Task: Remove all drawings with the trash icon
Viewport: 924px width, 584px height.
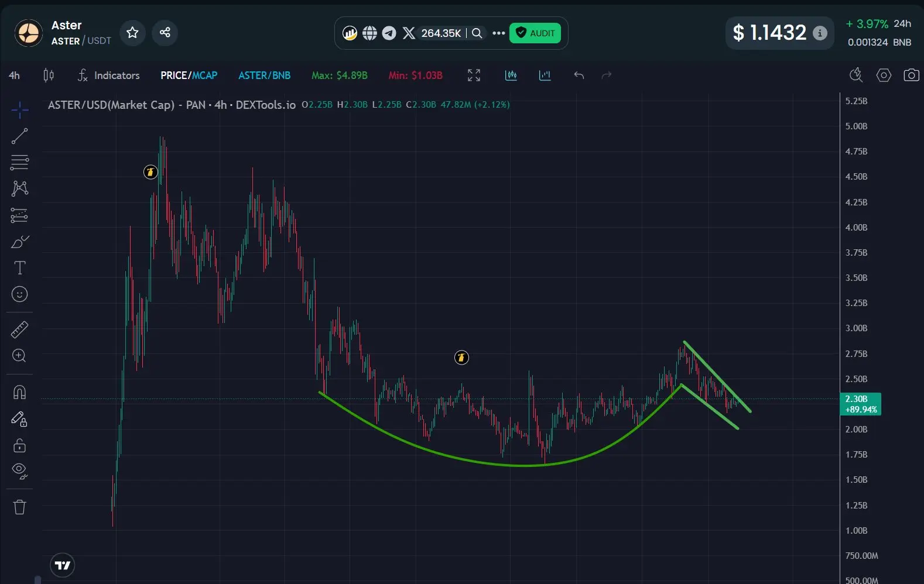Action: (19, 507)
